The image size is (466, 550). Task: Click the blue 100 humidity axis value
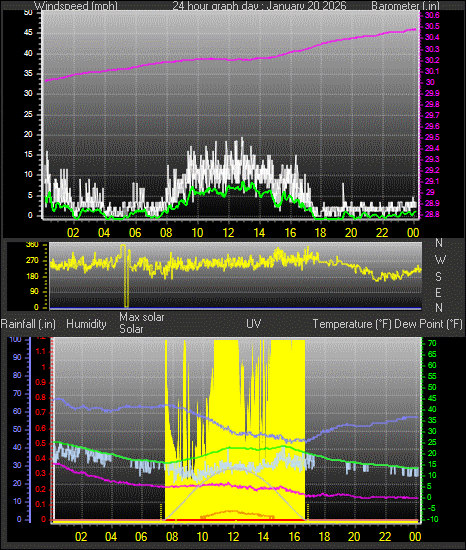[x=15, y=339]
